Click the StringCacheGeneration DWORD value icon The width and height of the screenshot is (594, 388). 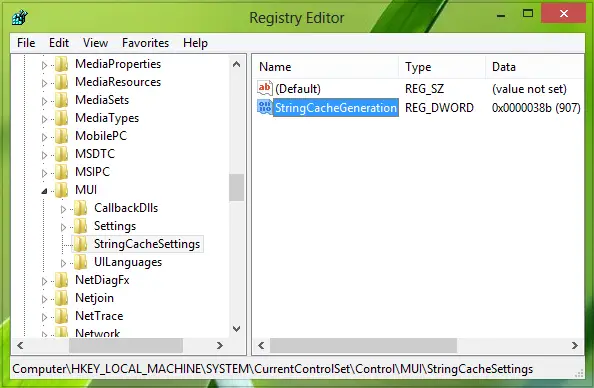click(x=265, y=107)
